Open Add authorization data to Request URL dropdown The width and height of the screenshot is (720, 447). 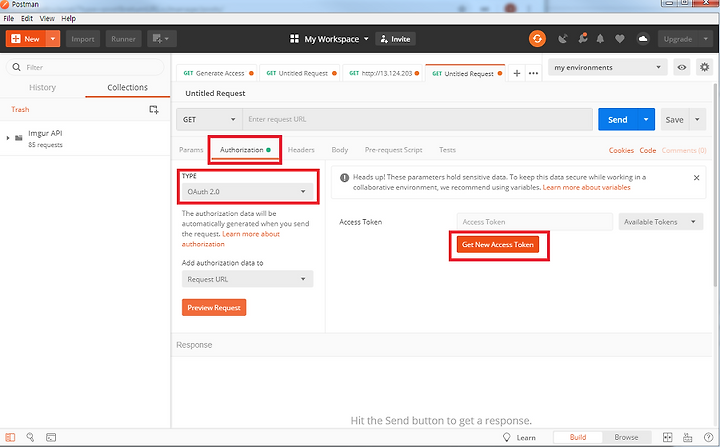[x=247, y=279]
